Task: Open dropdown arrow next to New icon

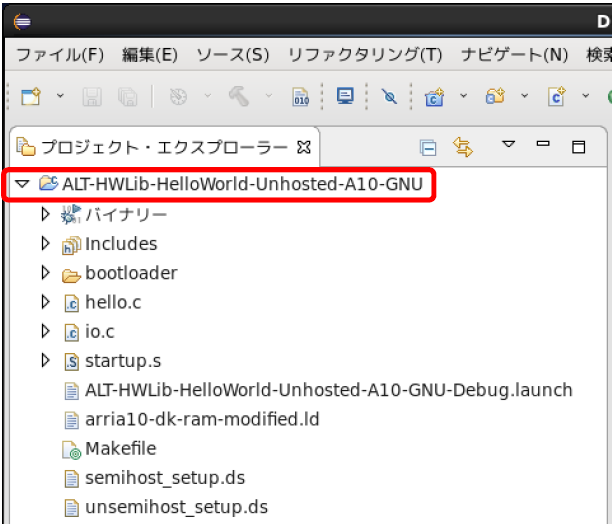Action: [60, 97]
